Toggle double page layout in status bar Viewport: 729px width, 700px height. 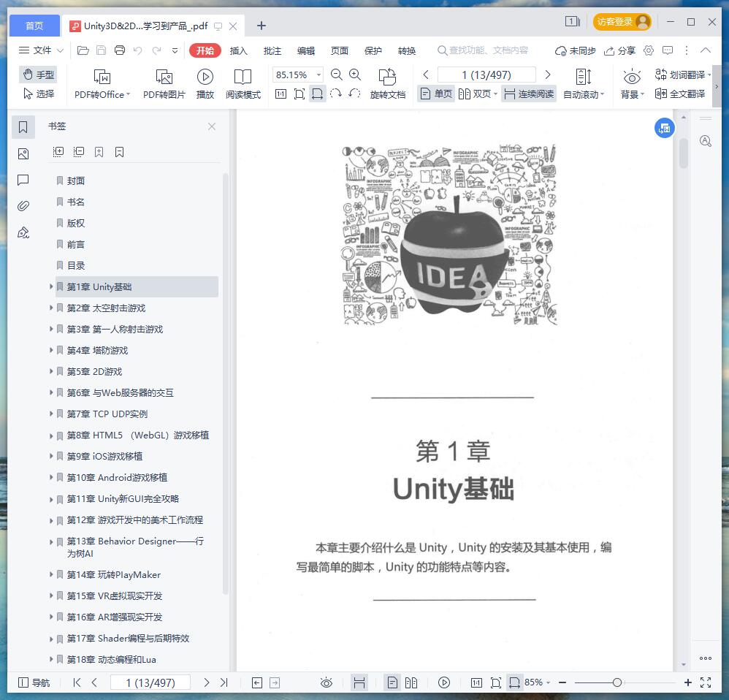click(x=411, y=682)
